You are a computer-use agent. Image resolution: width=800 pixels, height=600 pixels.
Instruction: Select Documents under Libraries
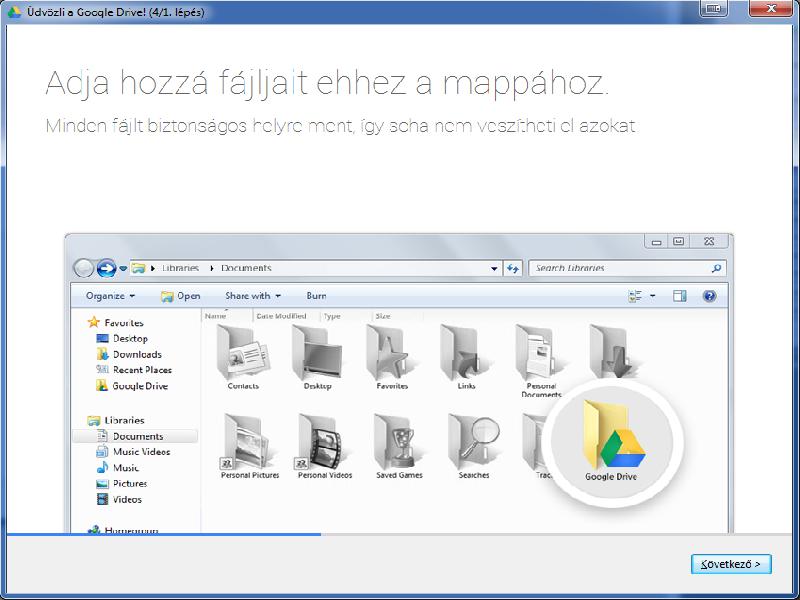135,436
